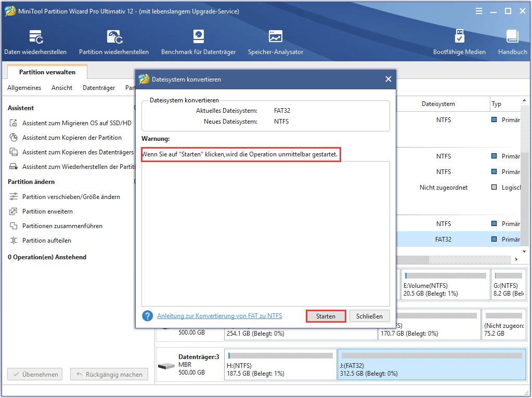Open the Datenträger menu

coord(99,88)
